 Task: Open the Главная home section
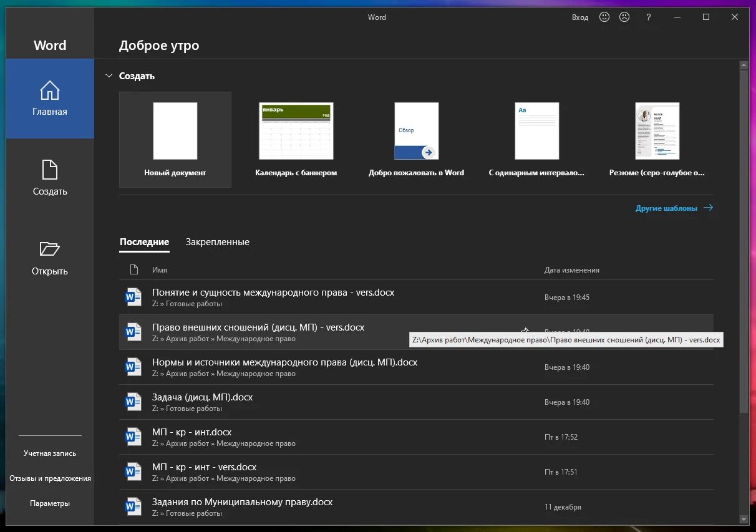50,99
